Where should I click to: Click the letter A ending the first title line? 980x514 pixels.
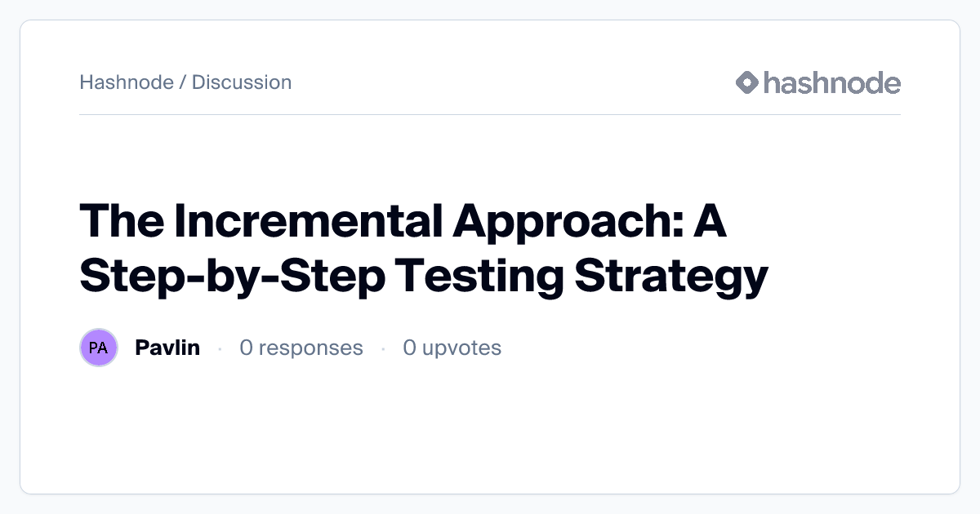tap(709, 224)
